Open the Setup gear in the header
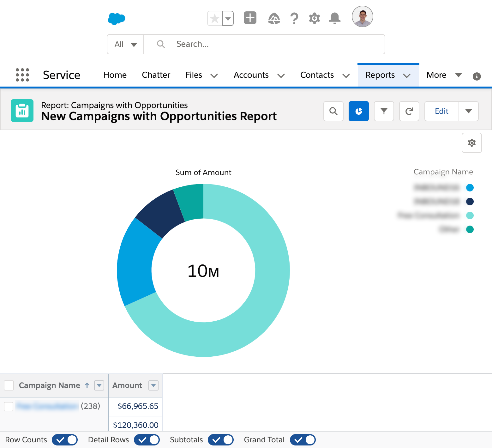 click(314, 18)
